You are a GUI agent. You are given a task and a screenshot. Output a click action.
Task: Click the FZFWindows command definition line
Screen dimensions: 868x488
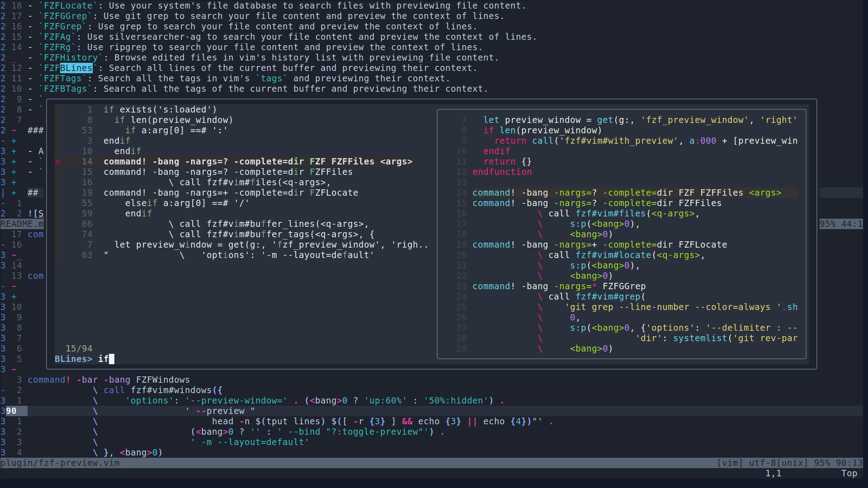tap(108, 380)
